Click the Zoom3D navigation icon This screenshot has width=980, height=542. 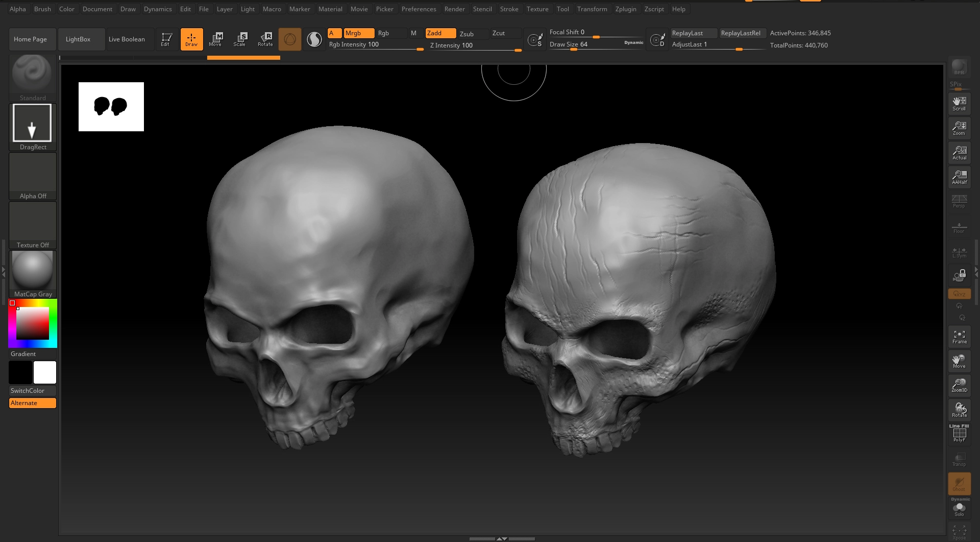(x=959, y=385)
